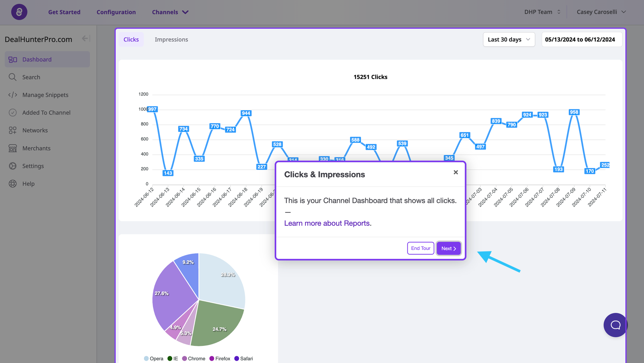Click the Merchants storefront icon
644x363 pixels.
13,148
